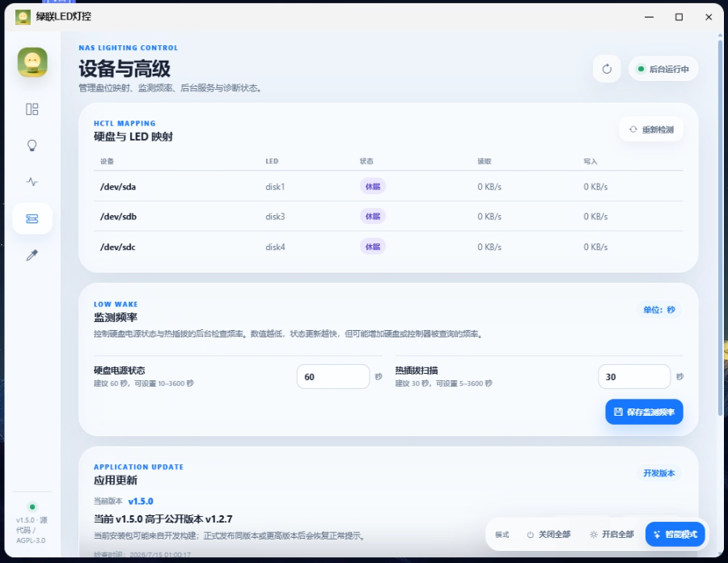Click 休眠 status badge for /dev/sdb
Viewport: 728px width, 563px height.
coord(373,217)
